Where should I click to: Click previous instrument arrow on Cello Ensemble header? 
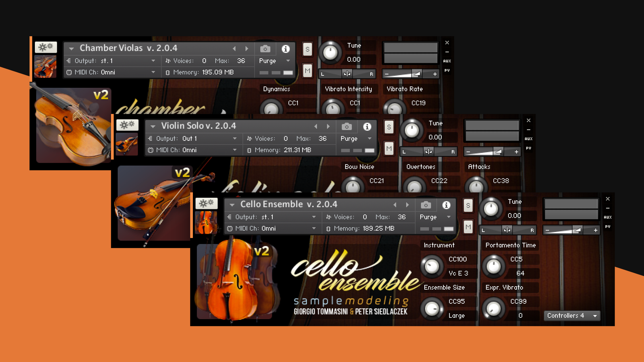point(395,205)
